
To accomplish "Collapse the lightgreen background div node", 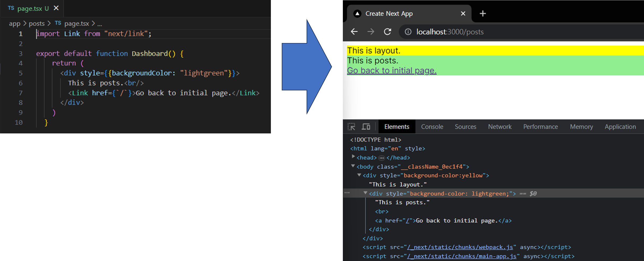I will [x=365, y=193].
